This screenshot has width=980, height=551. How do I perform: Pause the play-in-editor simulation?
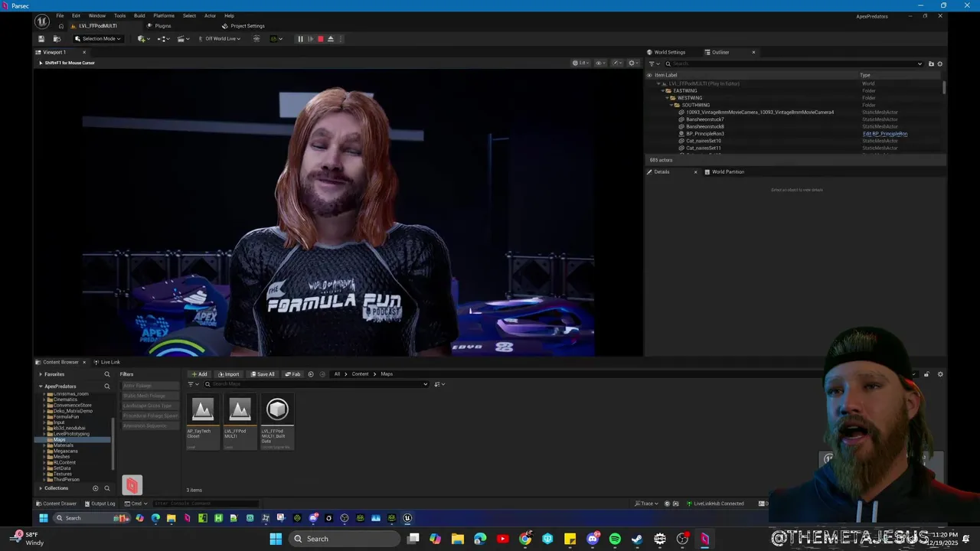tap(300, 39)
